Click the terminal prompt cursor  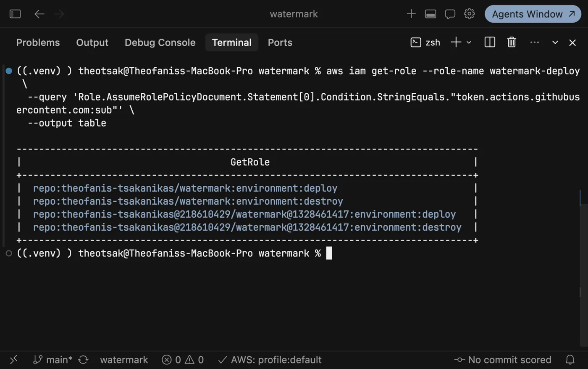coord(329,253)
